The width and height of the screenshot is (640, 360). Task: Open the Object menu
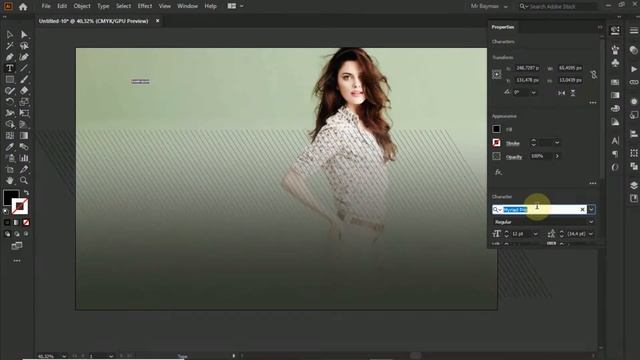click(x=82, y=6)
